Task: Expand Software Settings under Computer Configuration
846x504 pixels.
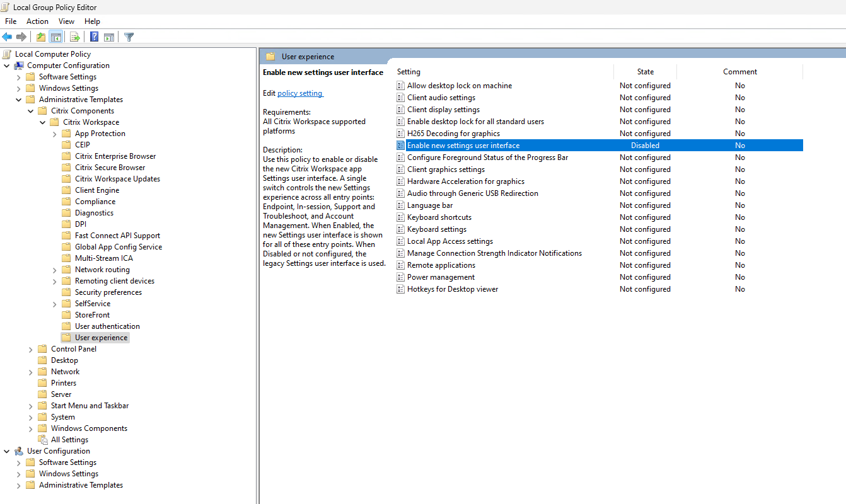Action: pos(19,77)
